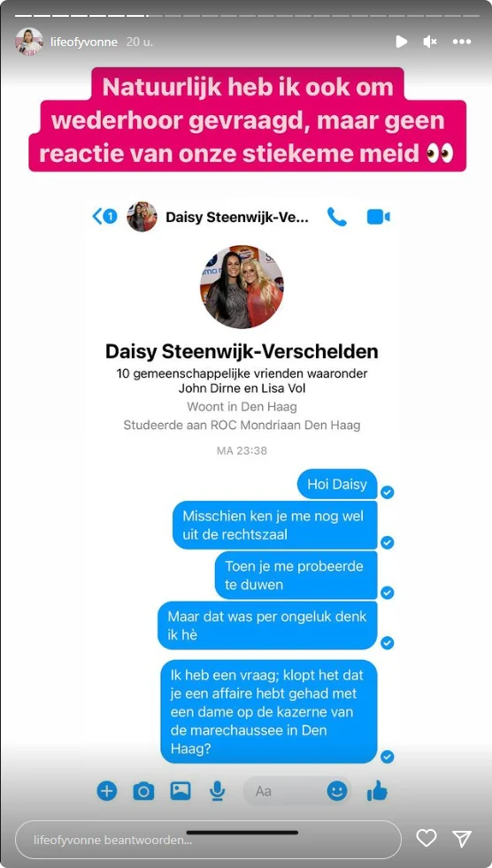The height and width of the screenshot is (868, 492).
Task: Share the story via paper plane icon
Action: point(462,838)
